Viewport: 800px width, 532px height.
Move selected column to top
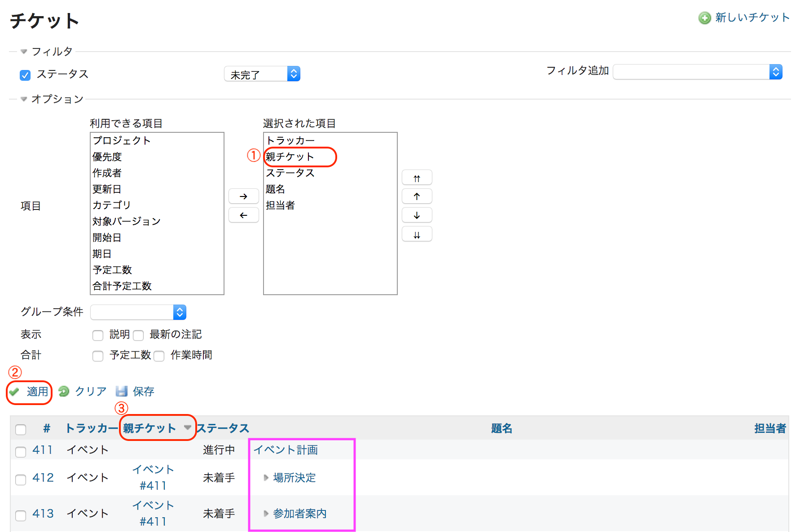point(417,178)
